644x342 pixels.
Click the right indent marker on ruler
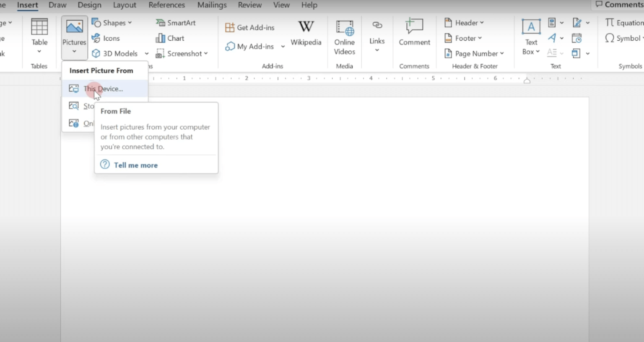[527, 81]
